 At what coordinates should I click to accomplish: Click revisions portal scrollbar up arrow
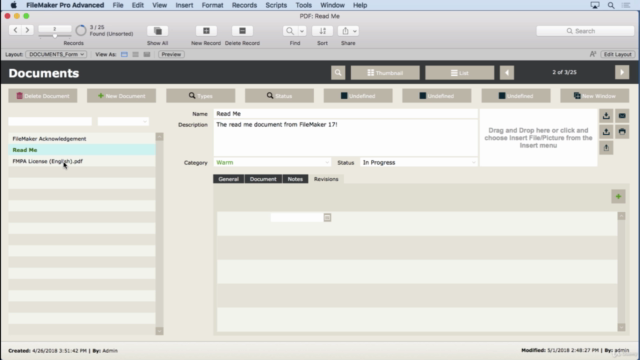(x=621, y=216)
